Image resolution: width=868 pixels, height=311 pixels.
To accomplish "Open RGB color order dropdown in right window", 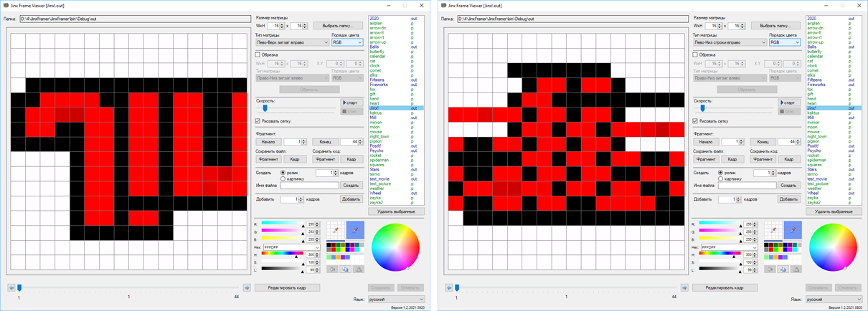I will click(x=785, y=42).
